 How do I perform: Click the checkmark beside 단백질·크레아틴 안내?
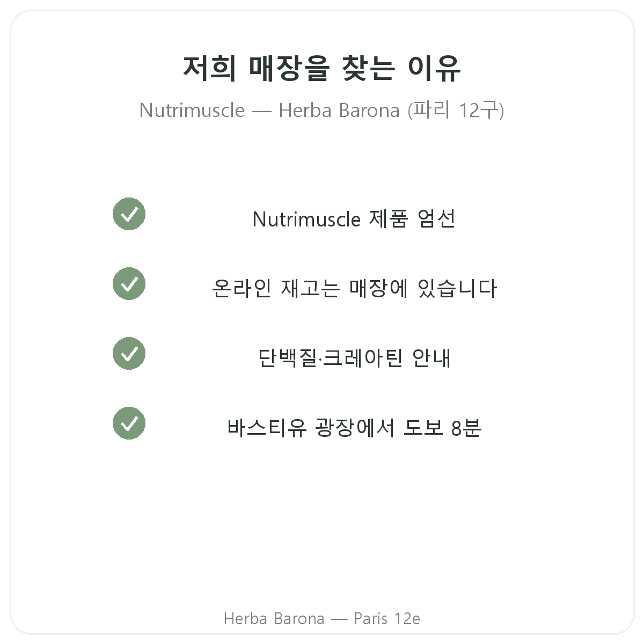pyautogui.click(x=129, y=354)
